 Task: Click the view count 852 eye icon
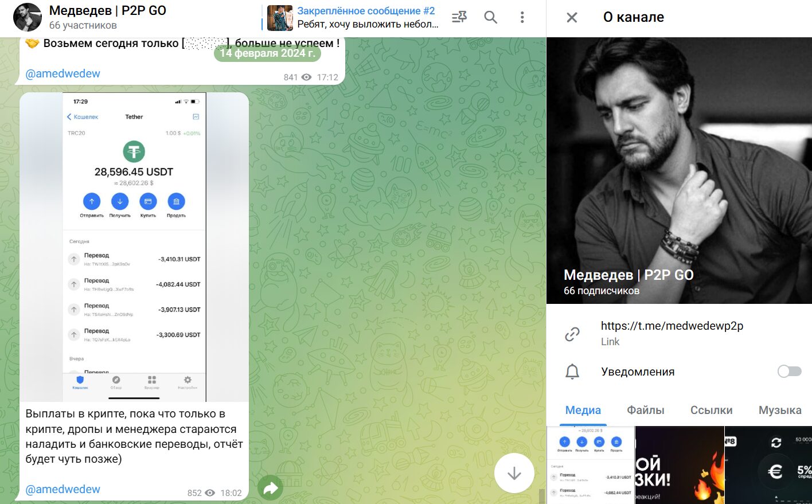(210, 493)
